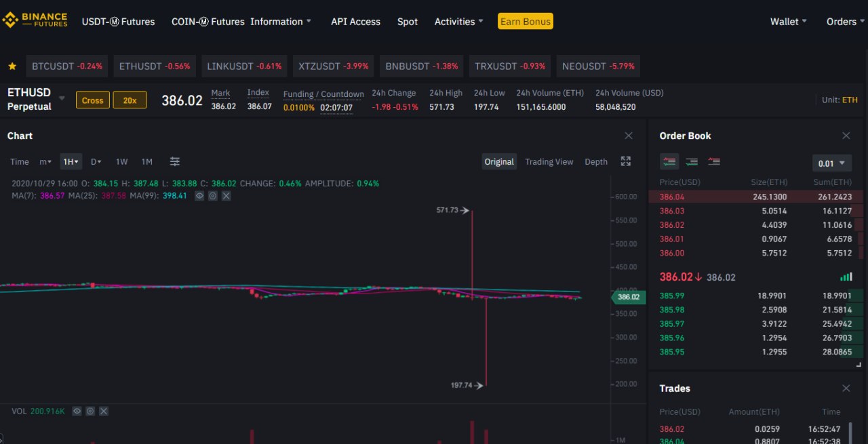Click the Index price label
The height and width of the screenshot is (444, 868).
258,93
